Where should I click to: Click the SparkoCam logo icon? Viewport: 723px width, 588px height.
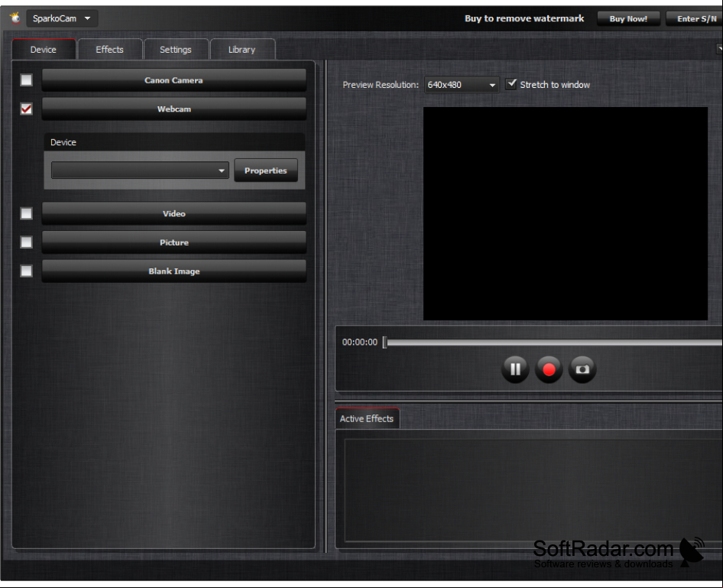pos(15,18)
